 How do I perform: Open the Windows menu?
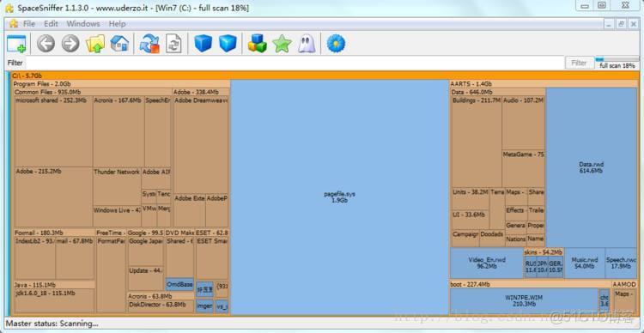(83, 24)
